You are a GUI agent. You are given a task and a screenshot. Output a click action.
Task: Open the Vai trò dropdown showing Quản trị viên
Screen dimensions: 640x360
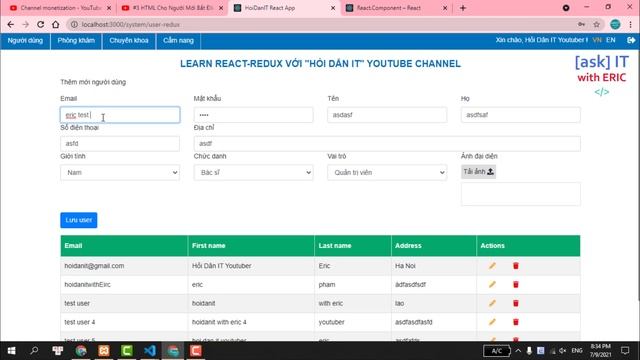pos(387,173)
